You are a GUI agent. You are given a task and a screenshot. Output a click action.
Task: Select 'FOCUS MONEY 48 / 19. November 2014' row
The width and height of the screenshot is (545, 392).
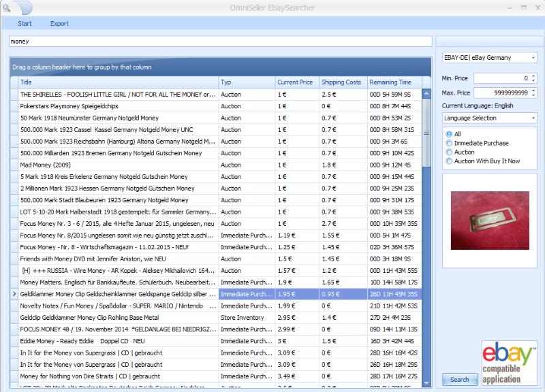216,329
